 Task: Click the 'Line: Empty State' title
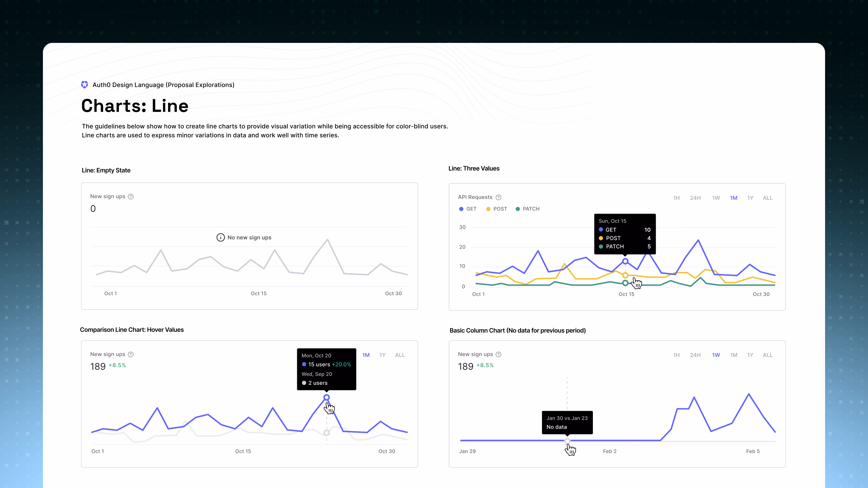106,170
